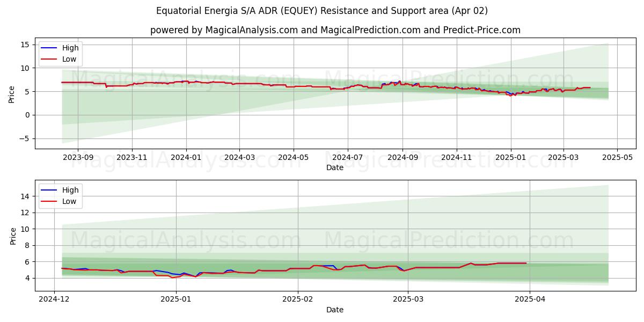The image size is (644, 322).
Task: Click the 2025-03 tick label in the top chart
Action: click(563, 157)
